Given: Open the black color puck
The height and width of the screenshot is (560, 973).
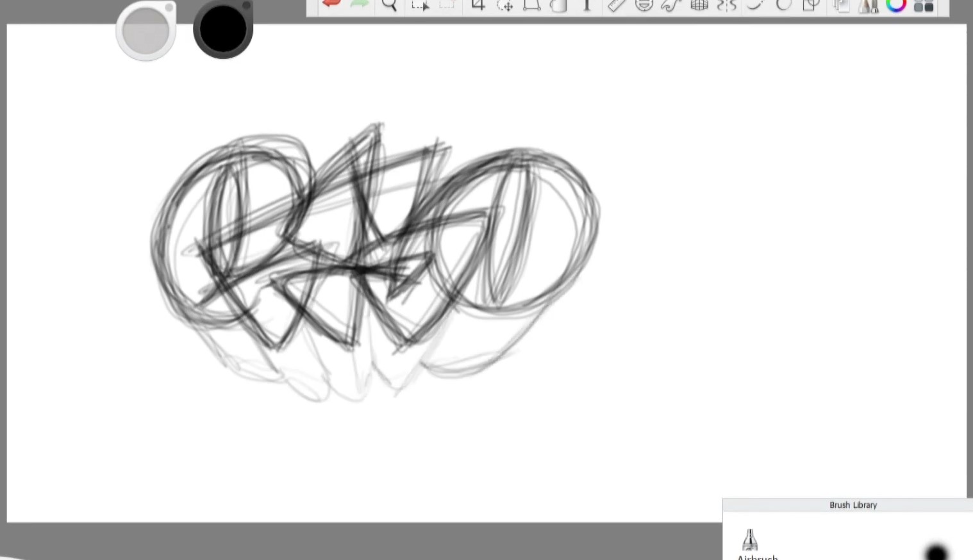Looking at the screenshot, I should [x=223, y=29].
